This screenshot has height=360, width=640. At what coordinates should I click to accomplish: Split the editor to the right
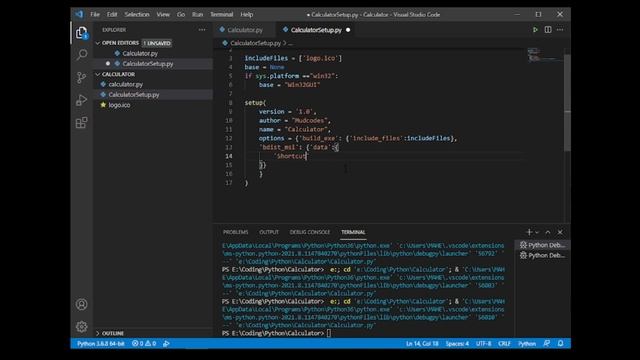tap(548, 30)
